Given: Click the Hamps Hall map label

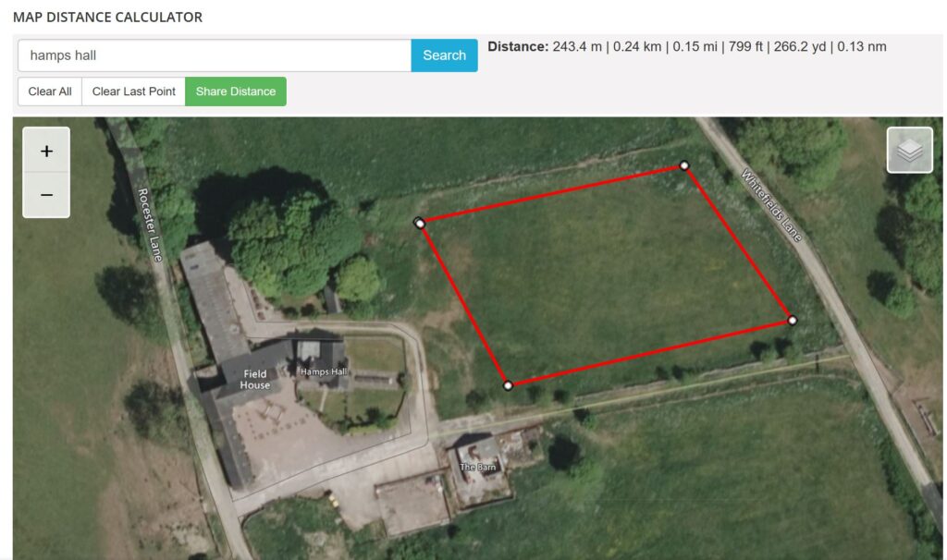Looking at the screenshot, I should click(x=324, y=371).
